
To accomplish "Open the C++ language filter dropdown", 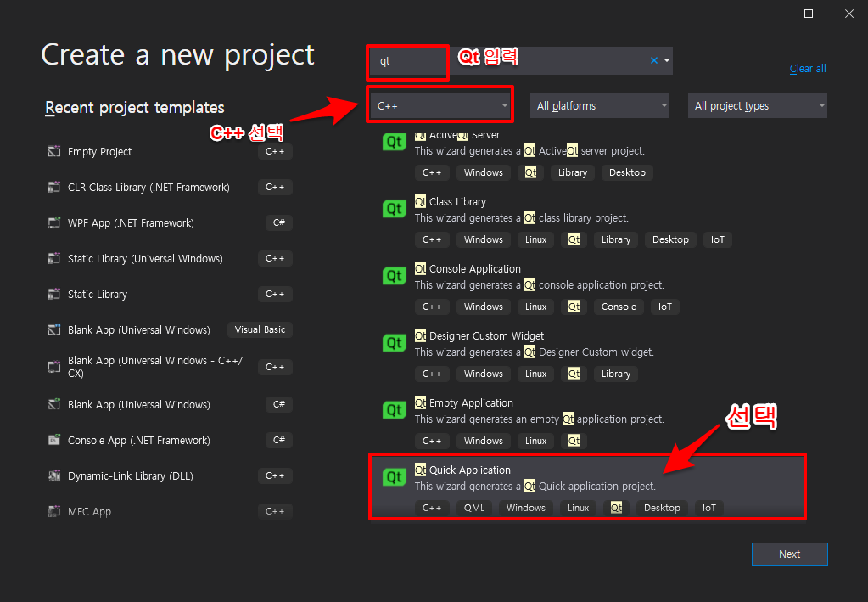I will (440, 105).
